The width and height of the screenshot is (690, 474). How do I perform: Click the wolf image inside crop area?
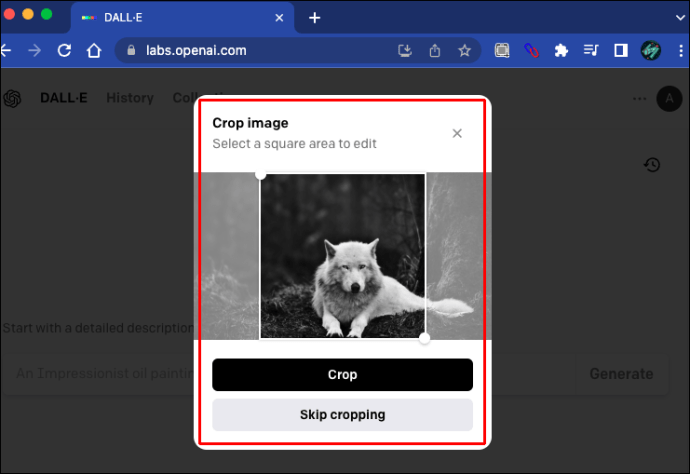(x=343, y=256)
